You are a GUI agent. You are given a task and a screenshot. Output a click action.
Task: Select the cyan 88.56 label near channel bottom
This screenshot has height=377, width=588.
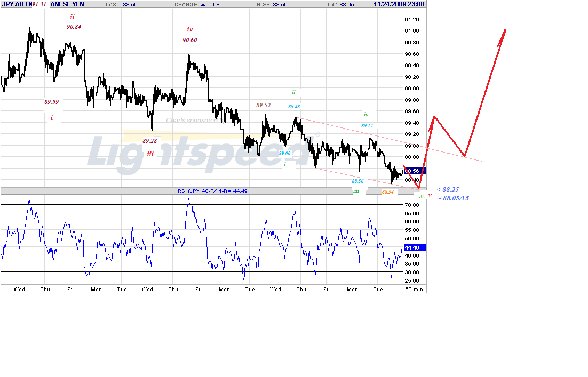pos(357,181)
